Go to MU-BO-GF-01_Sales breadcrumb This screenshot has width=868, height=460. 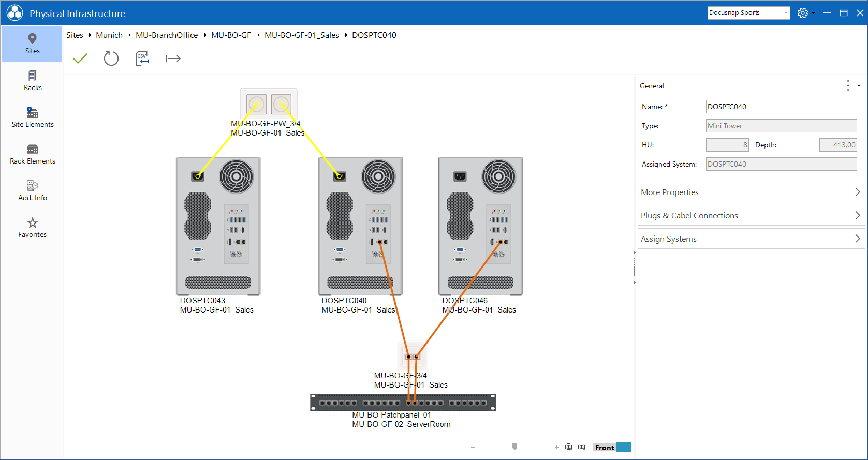click(302, 35)
